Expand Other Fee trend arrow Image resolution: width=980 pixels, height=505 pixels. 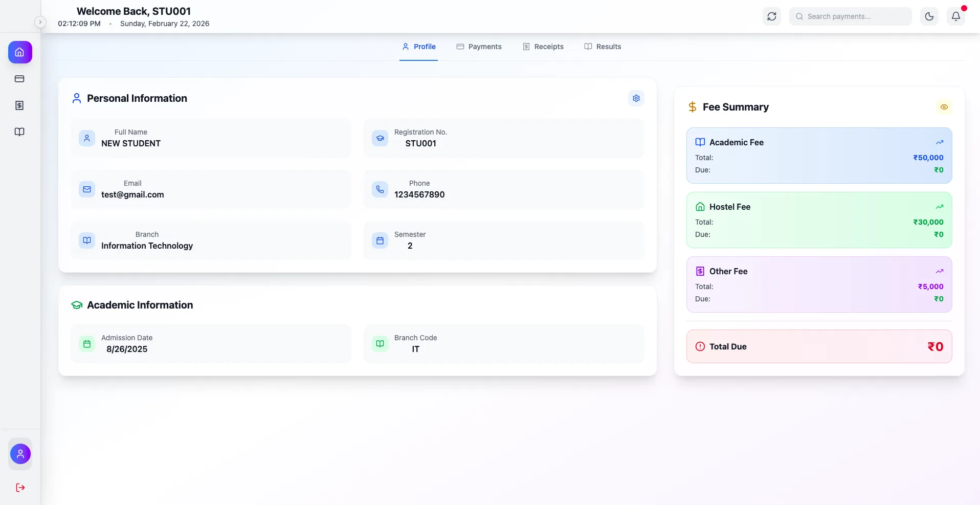coord(939,271)
